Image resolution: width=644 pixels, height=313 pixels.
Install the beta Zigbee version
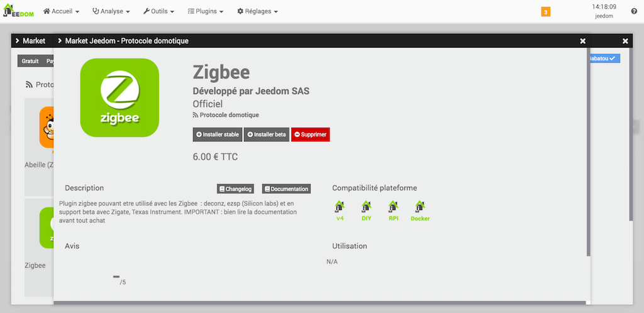pyautogui.click(x=267, y=135)
